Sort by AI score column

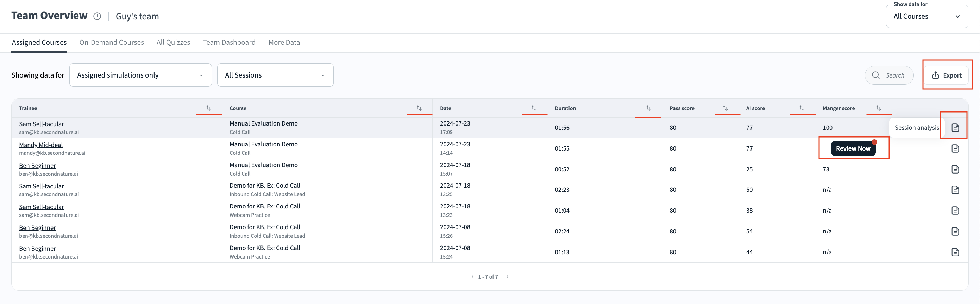(x=802, y=108)
